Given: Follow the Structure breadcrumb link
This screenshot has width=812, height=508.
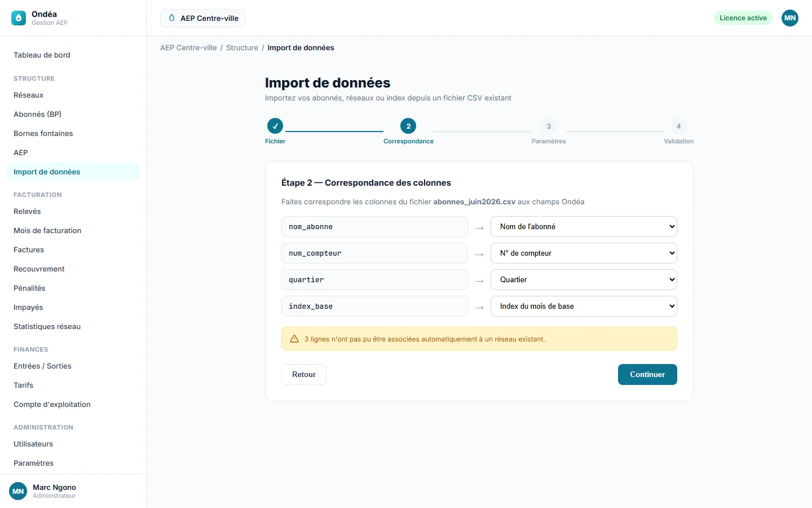Looking at the screenshot, I should (242, 47).
